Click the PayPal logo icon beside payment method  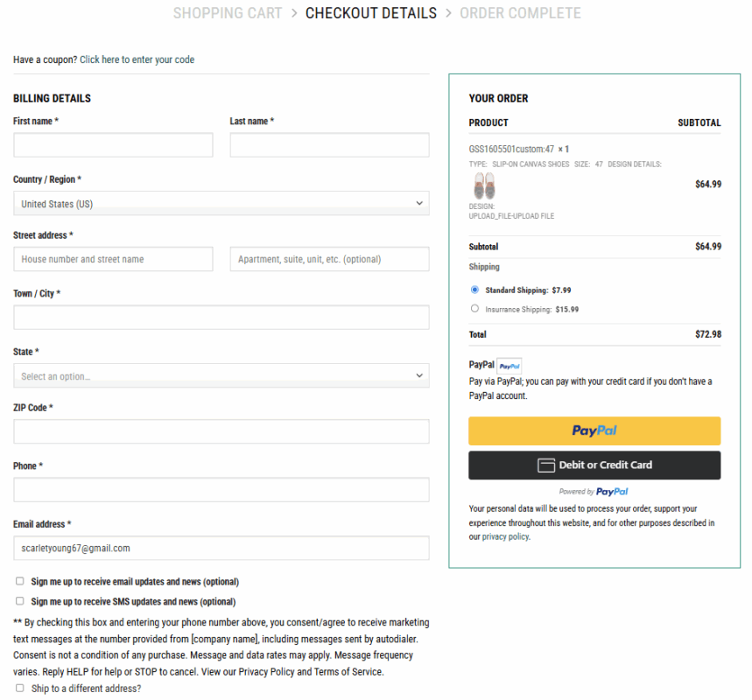tap(509, 366)
